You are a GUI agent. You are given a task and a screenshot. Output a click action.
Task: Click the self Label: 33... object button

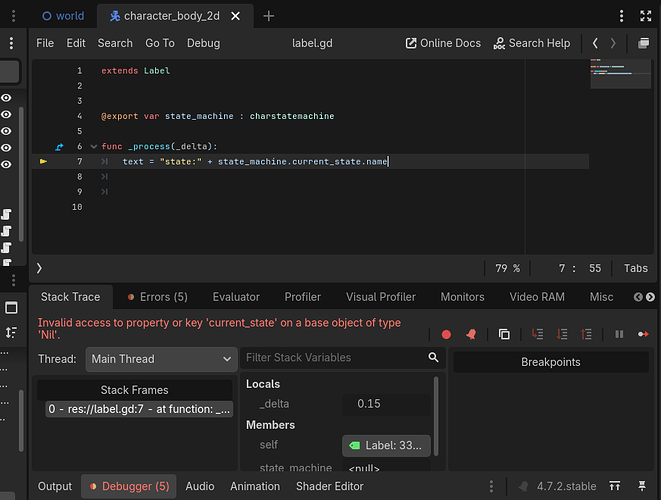386,446
